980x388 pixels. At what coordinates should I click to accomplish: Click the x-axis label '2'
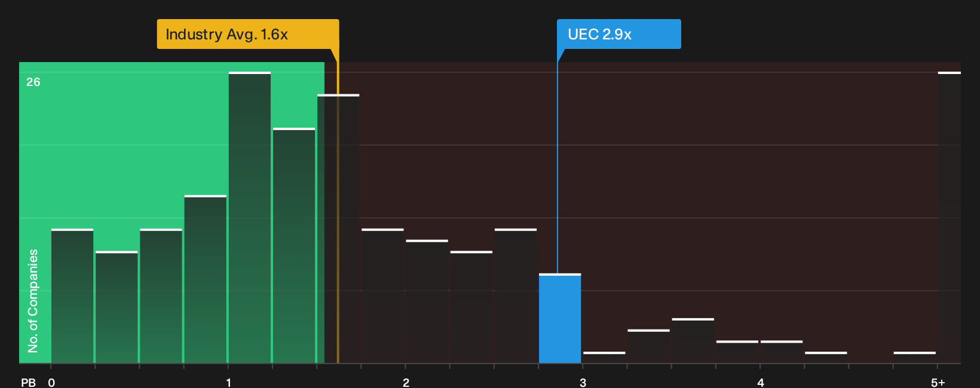(x=406, y=383)
